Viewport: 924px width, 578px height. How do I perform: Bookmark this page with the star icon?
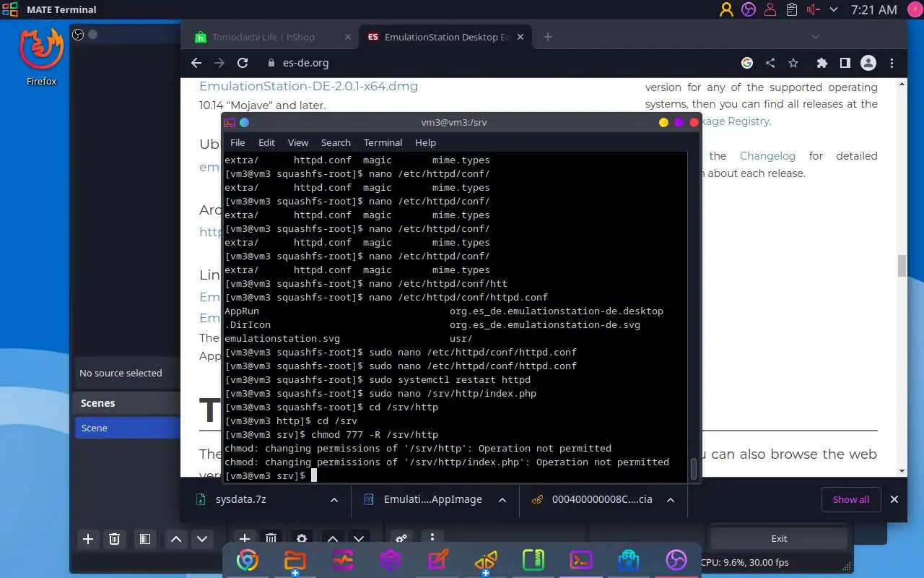tap(793, 63)
